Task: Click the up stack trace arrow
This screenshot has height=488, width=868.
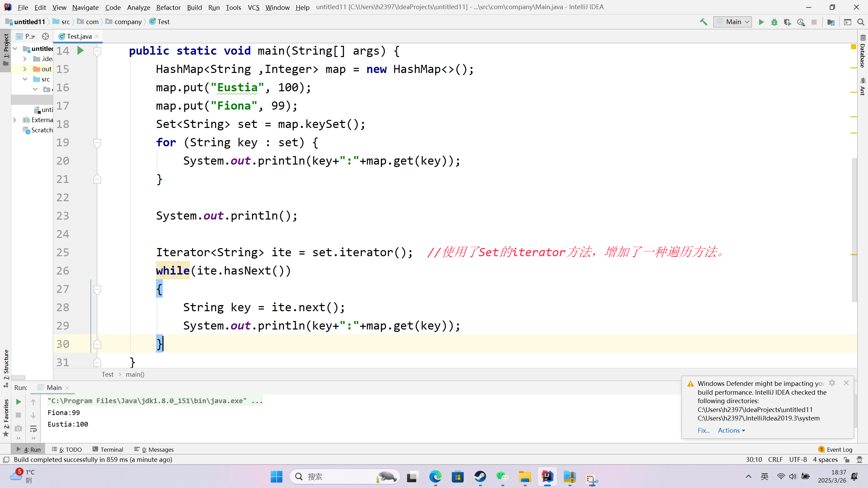Action: 33,402
